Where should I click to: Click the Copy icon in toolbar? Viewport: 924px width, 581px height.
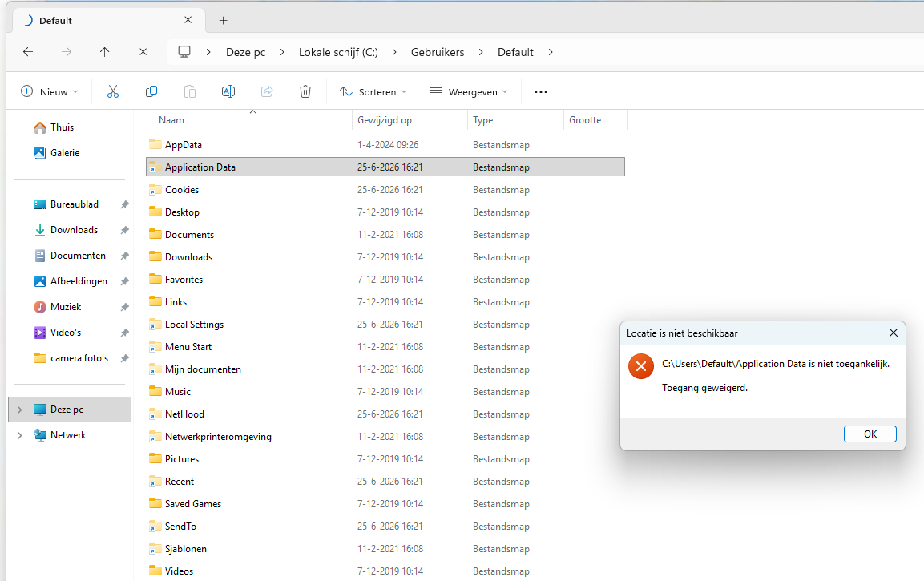coord(151,92)
